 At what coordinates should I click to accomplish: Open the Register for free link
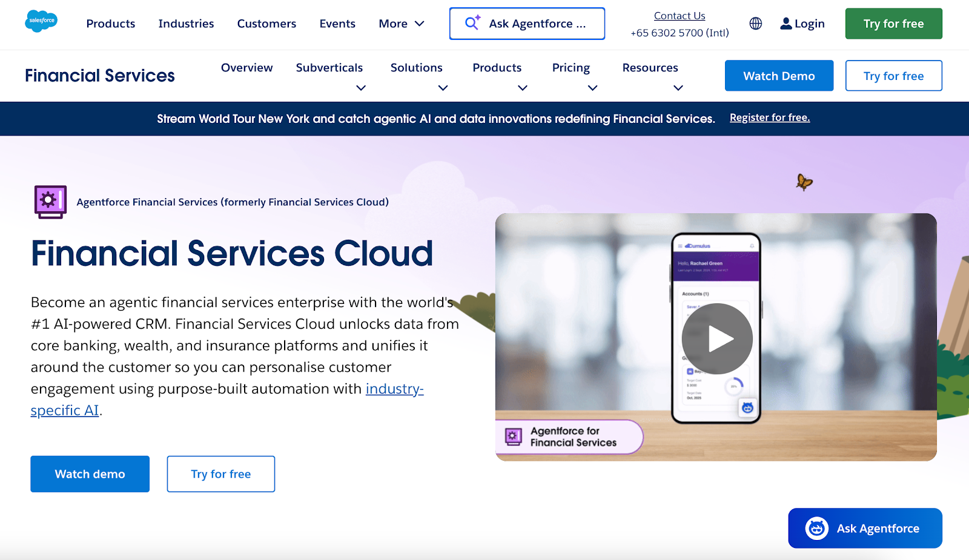pos(770,117)
